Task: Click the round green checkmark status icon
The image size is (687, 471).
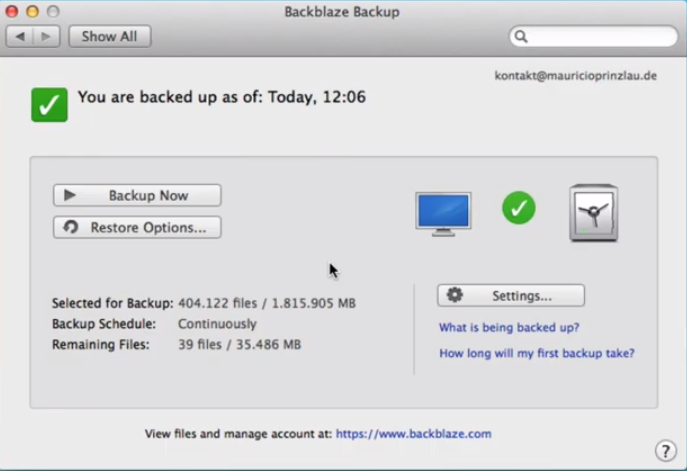Action: coord(519,208)
